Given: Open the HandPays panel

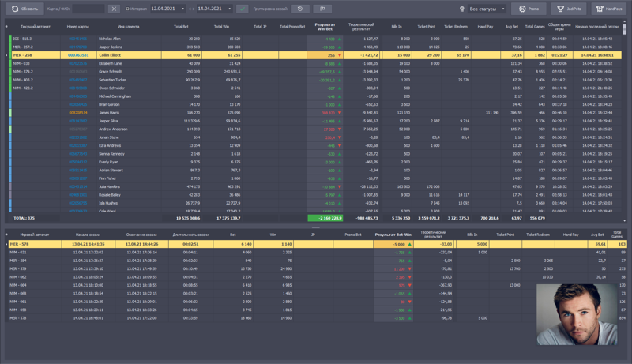Looking at the screenshot, I should [x=611, y=9].
